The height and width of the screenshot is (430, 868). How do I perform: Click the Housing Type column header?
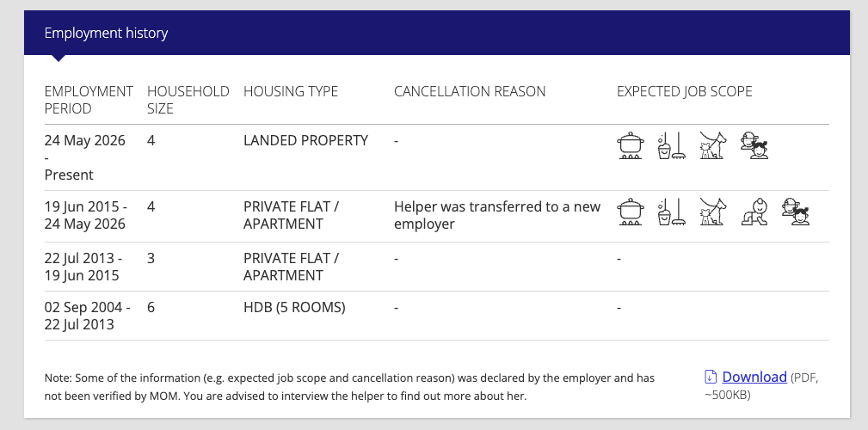(291, 91)
